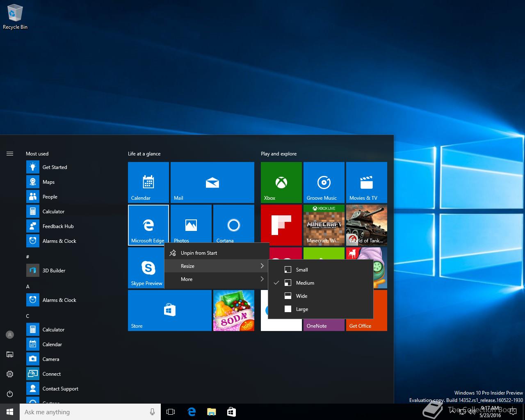Open Task View on taskbar

[171, 412]
